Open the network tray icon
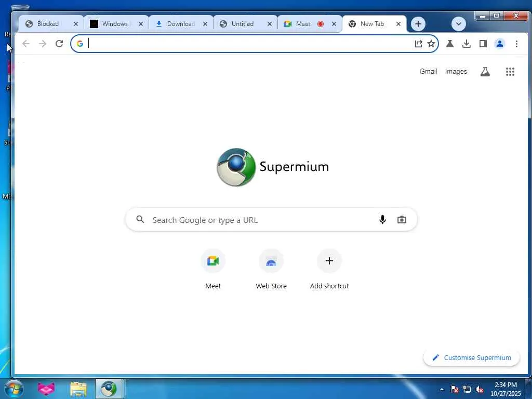This screenshot has width=532, height=399. click(467, 389)
